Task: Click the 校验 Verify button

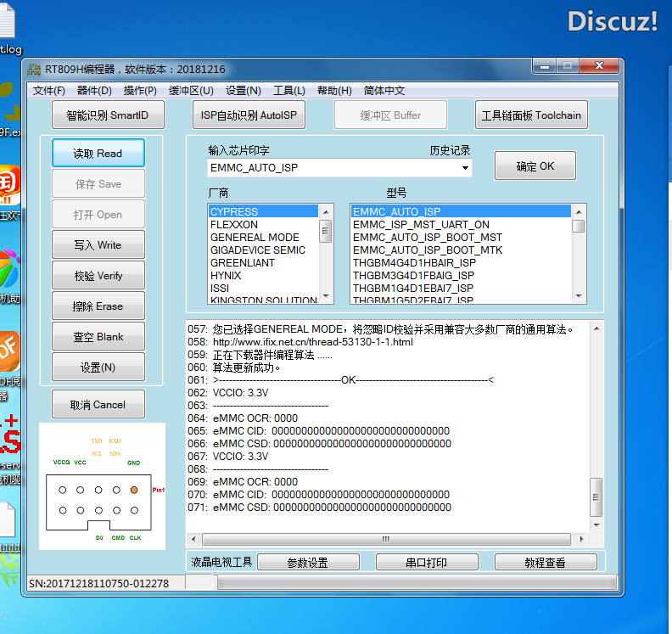Action: 98,275
